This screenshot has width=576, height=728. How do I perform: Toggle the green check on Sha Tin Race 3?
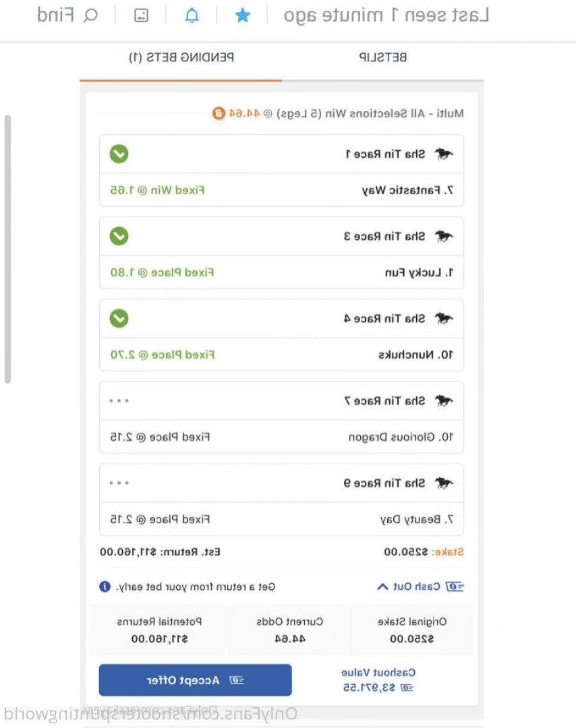click(x=119, y=236)
